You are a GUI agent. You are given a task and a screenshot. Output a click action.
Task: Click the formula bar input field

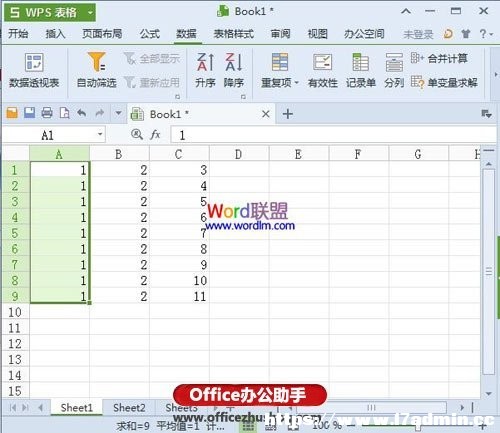[x=333, y=135]
